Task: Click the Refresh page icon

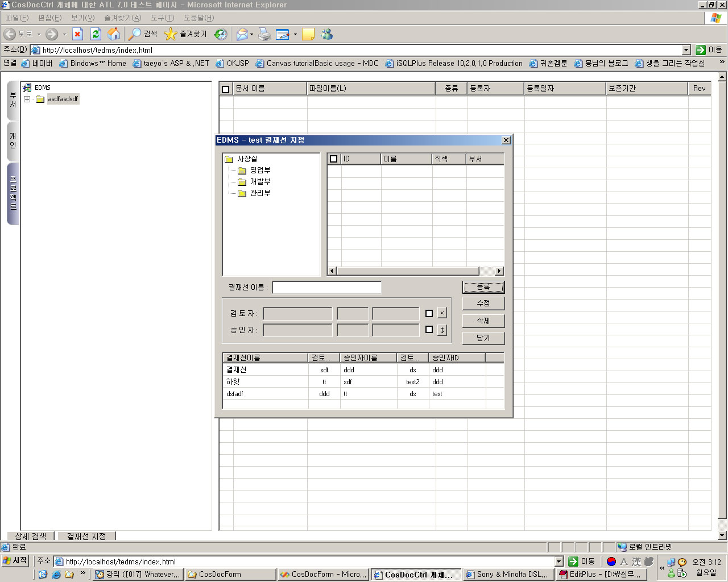Action: 96,34
